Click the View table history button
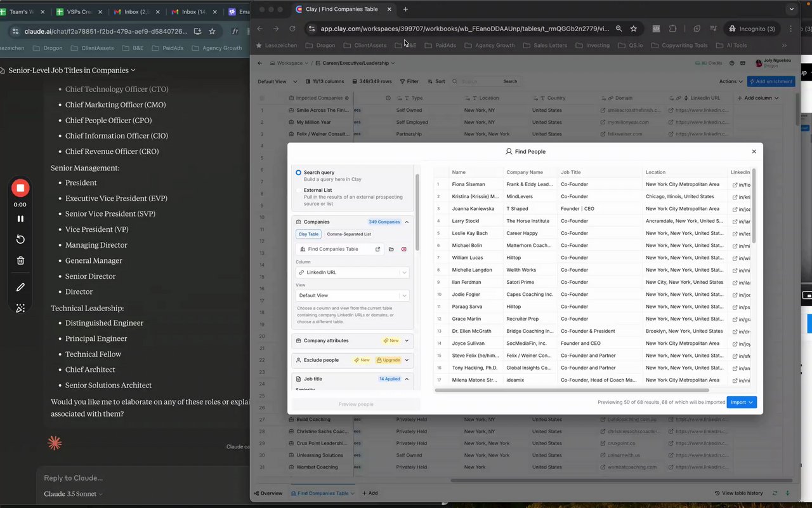 [x=739, y=493]
